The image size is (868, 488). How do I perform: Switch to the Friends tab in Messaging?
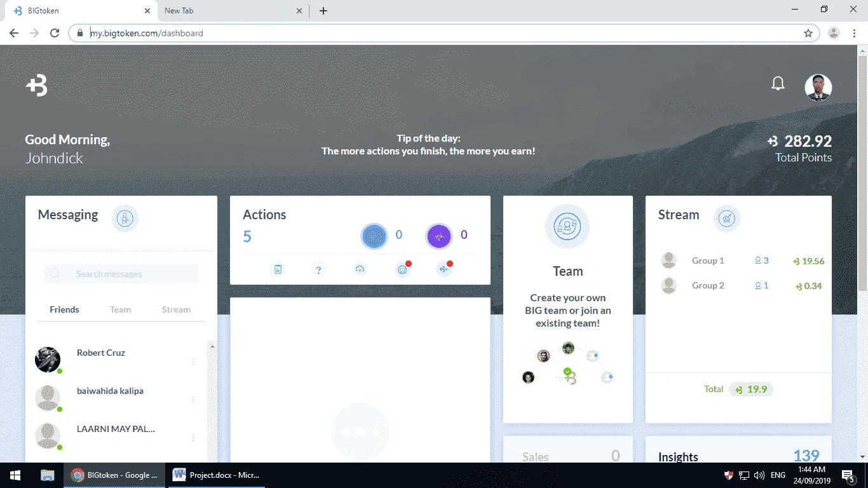(x=64, y=309)
